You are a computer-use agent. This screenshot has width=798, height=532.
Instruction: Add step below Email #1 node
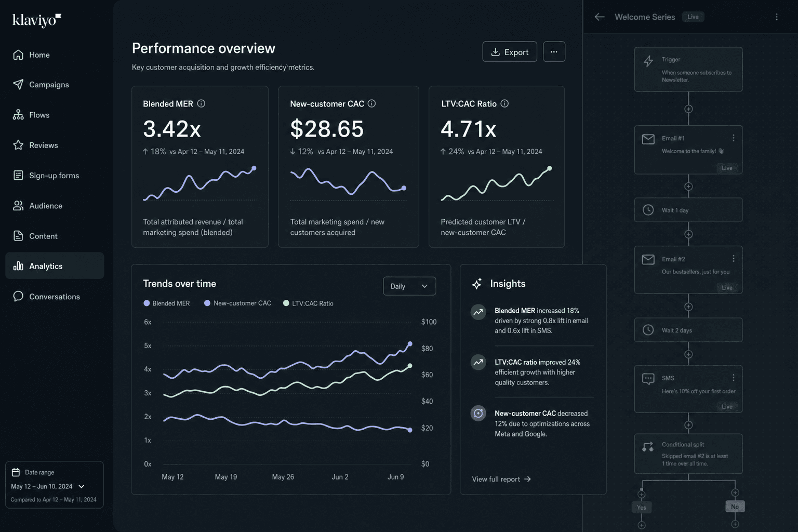(x=688, y=187)
